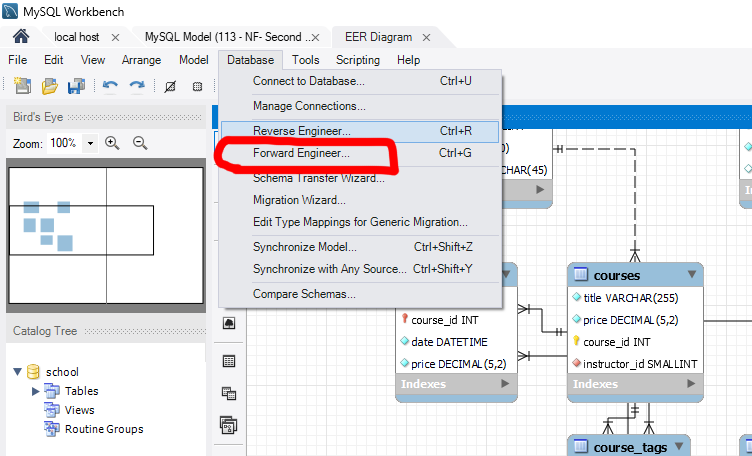Close the open Database menu
The height and width of the screenshot is (456, 752).
click(x=250, y=60)
